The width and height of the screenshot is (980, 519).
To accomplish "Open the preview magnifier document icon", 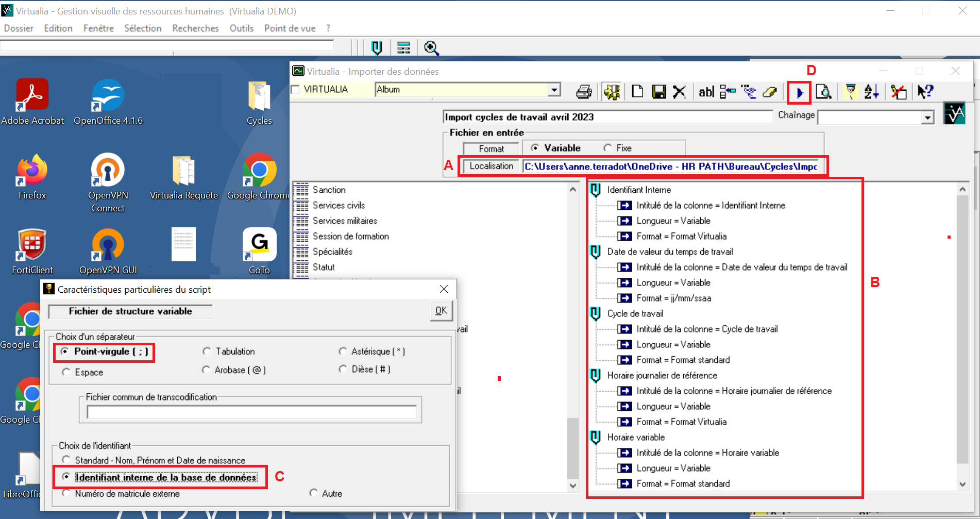I will (x=823, y=92).
